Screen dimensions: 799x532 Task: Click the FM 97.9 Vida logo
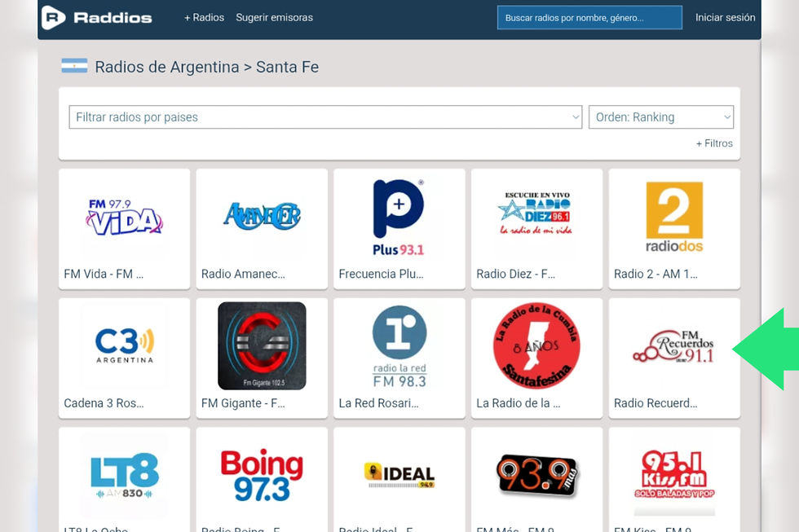(x=124, y=218)
